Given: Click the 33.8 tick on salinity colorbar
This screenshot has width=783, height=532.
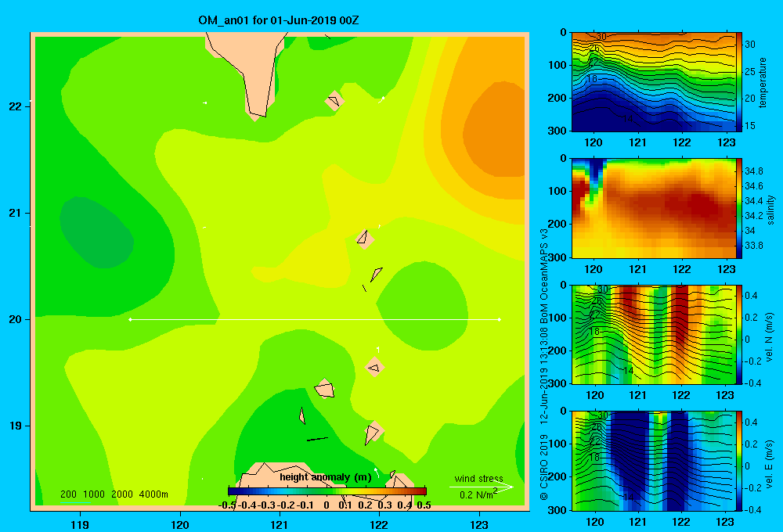Looking at the screenshot, I should (754, 246).
